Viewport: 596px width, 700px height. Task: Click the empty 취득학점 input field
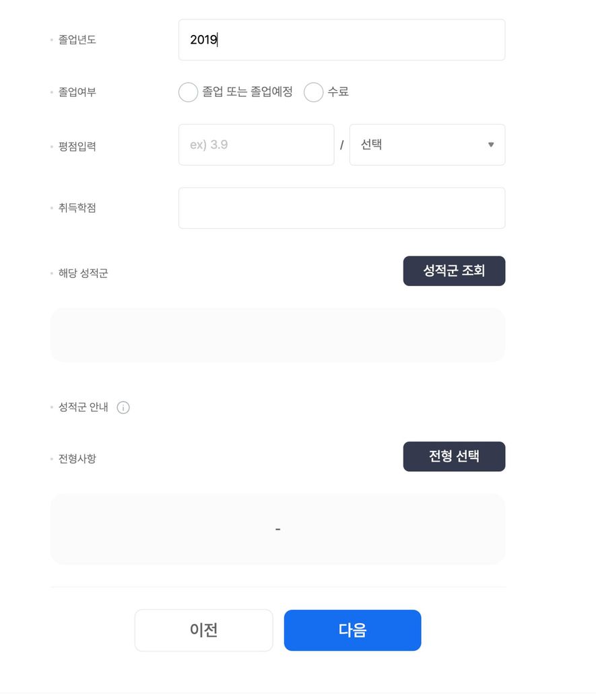click(342, 208)
